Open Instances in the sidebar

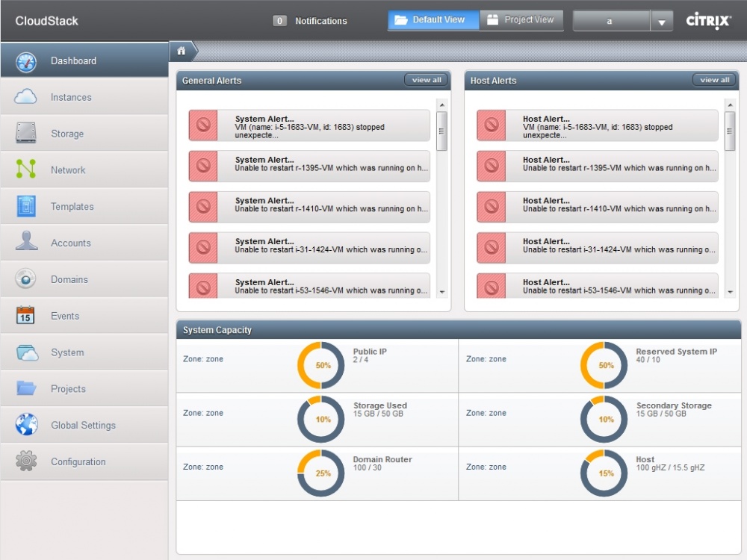coord(84,96)
